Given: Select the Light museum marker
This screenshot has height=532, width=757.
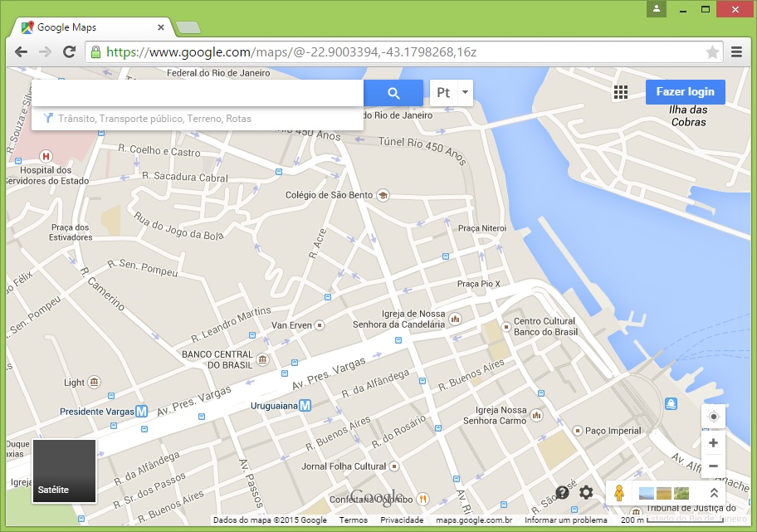Looking at the screenshot, I should pyautogui.click(x=94, y=383).
